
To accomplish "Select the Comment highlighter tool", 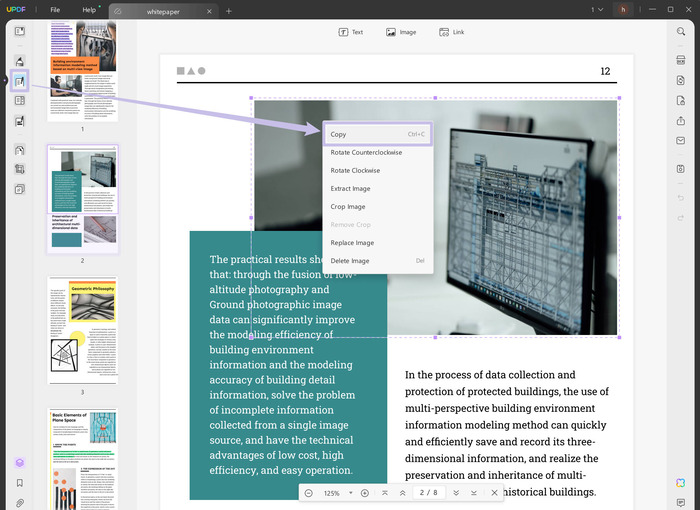I will pos(20,61).
